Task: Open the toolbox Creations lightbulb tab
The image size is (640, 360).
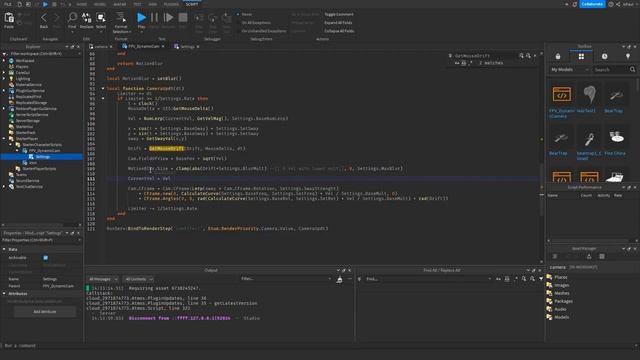Action: coord(628,56)
